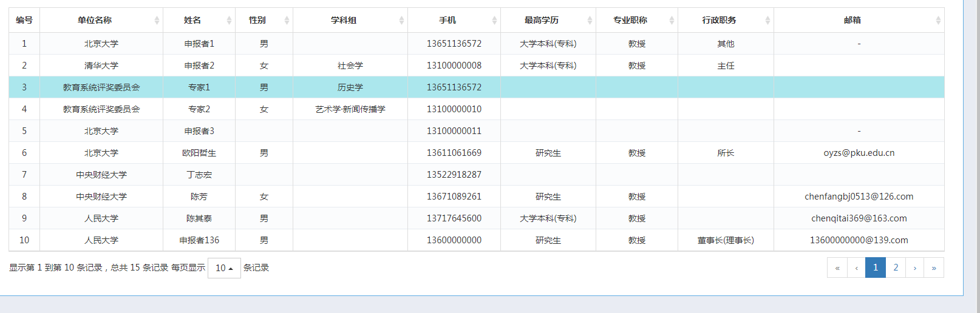Sort by 最高学历 column sort icon

click(590, 21)
